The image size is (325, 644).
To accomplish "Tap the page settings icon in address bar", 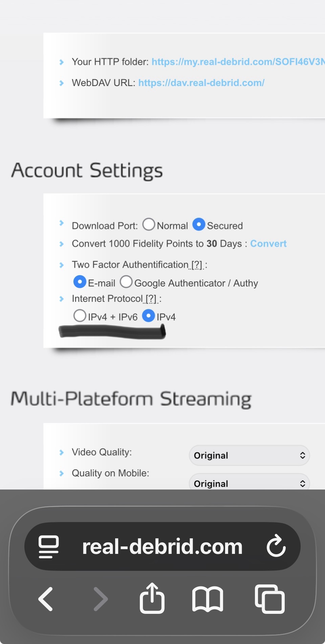I will (49, 546).
